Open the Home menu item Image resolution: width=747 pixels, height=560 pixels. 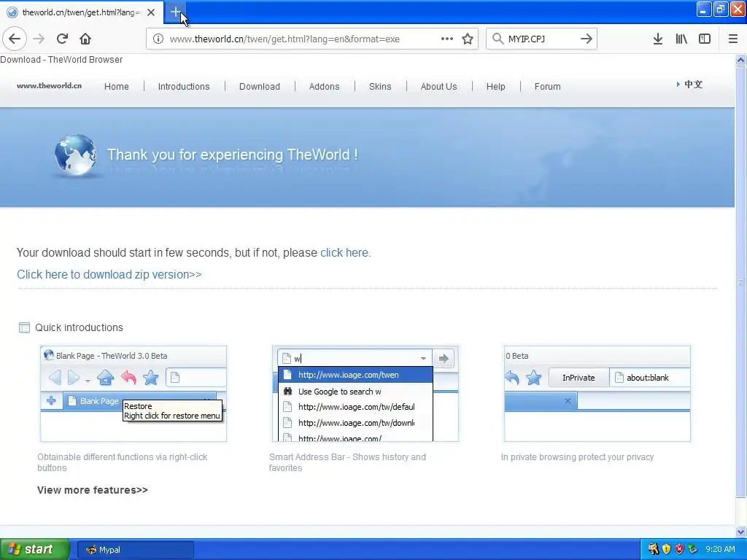[x=117, y=87]
